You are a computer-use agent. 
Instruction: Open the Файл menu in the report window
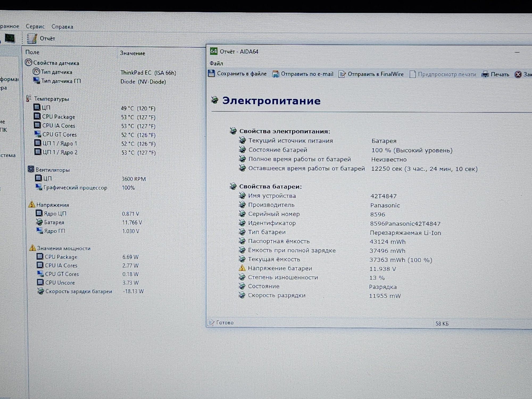click(216, 63)
